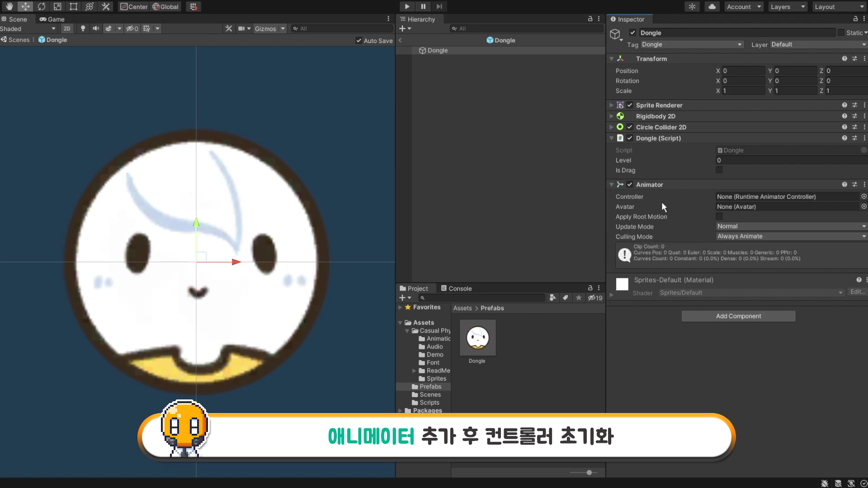Switch to the Console tab
This screenshot has width=868, height=488.
(456, 288)
